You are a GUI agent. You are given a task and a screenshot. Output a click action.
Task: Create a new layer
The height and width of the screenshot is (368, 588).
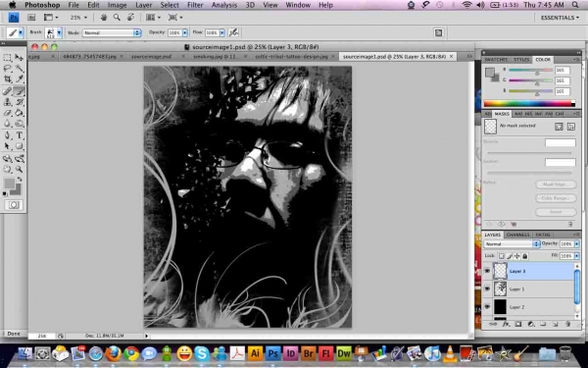556,324
